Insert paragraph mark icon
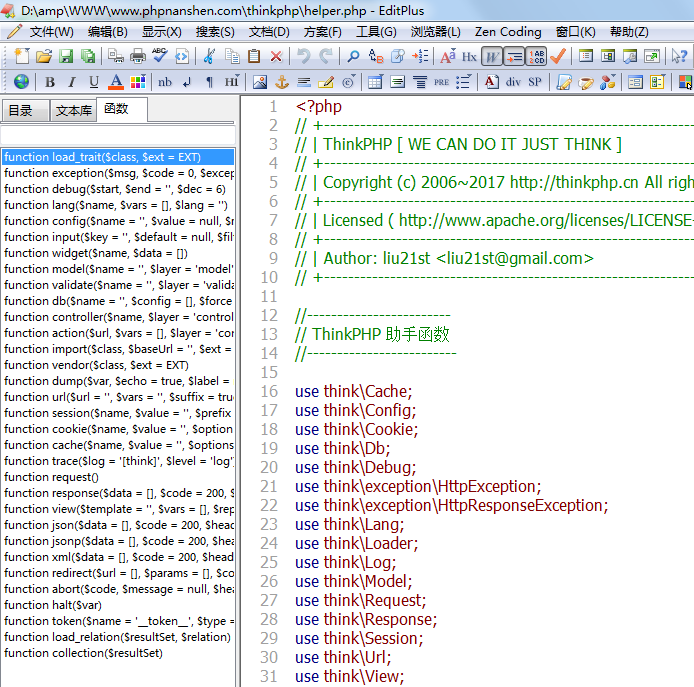Screen dimensions: 694x687 (x=209, y=82)
